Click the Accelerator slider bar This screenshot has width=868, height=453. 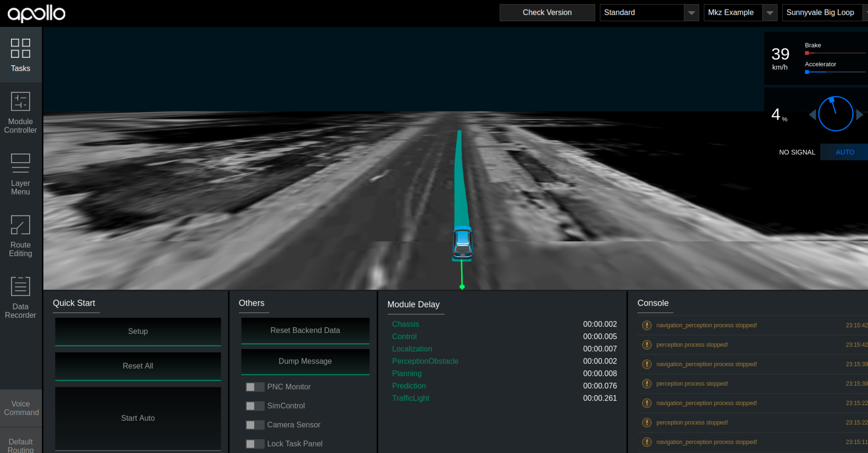click(835, 72)
